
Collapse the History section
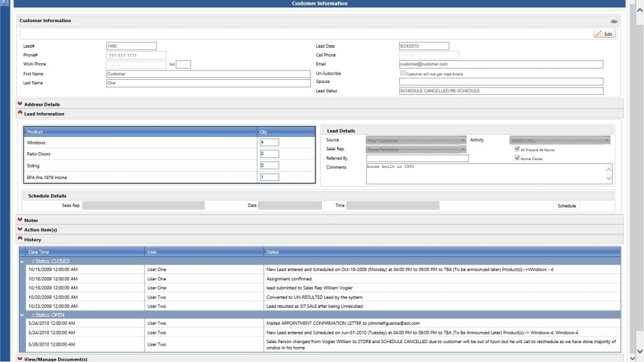click(x=19, y=239)
